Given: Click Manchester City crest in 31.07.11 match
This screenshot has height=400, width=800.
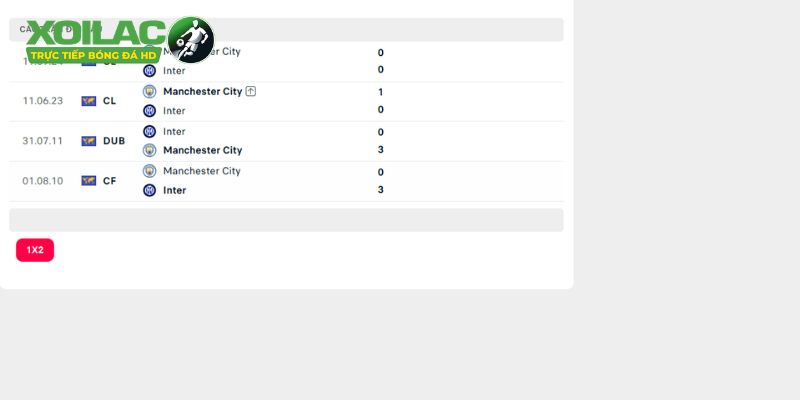Looking at the screenshot, I should [149, 150].
